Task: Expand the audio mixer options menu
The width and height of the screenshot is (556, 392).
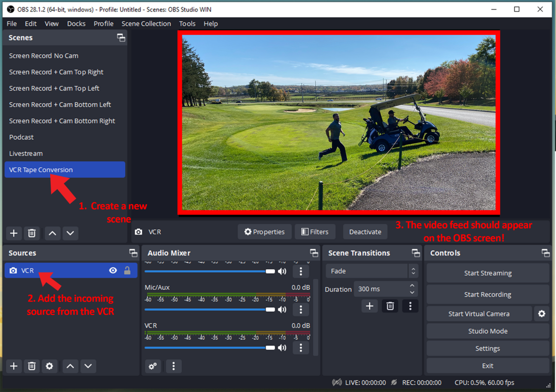Action: click(x=174, y=366)
